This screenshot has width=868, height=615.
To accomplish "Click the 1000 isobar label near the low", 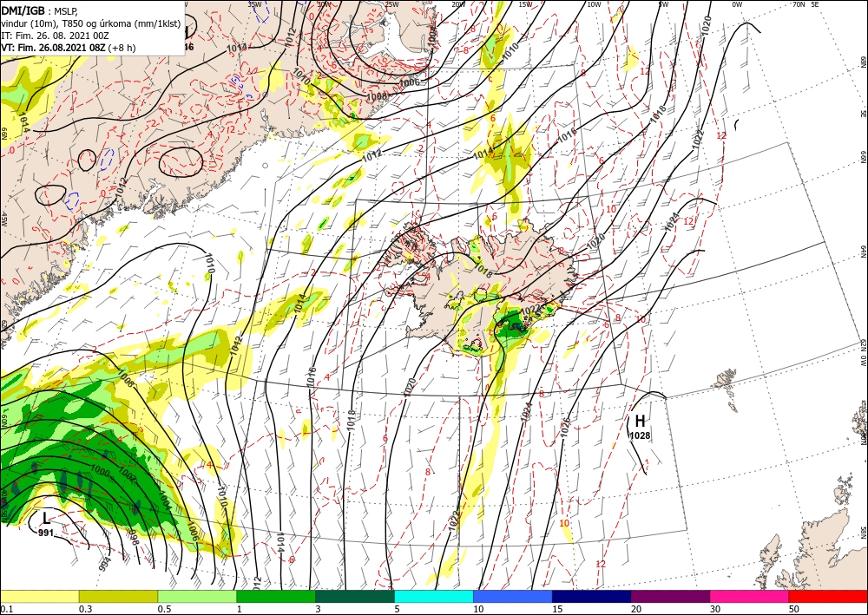I will (100, 469).
